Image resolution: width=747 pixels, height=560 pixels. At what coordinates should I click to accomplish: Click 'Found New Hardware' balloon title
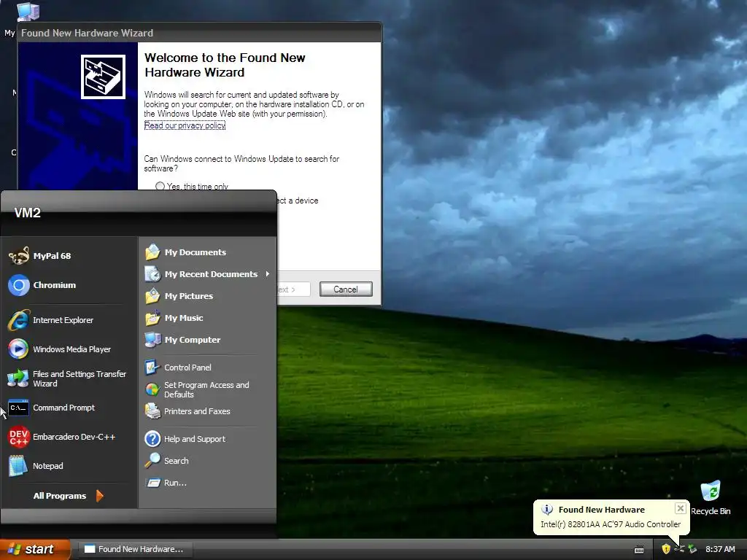pyautogui.click(x=601, y=510)
